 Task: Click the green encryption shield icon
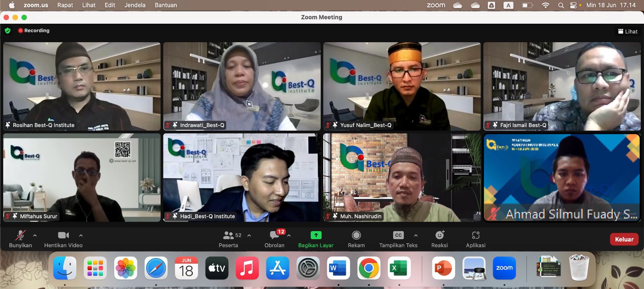(x=8, y=31)
